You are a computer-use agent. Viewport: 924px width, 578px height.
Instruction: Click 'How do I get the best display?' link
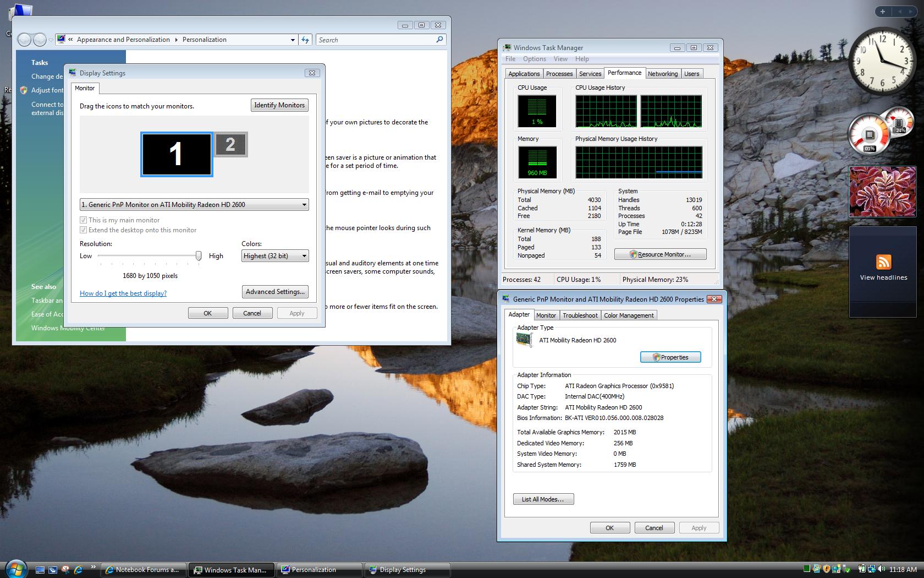click(123, 293)
